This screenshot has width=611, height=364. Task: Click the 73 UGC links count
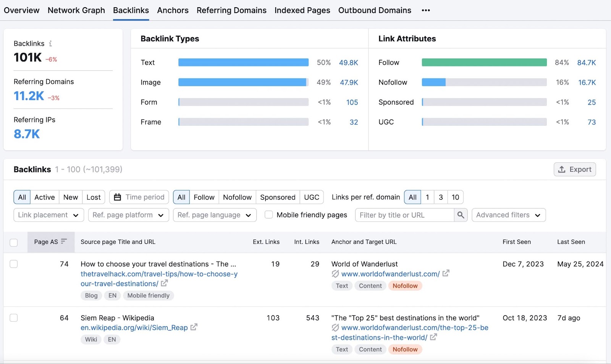tap(592, 122)
